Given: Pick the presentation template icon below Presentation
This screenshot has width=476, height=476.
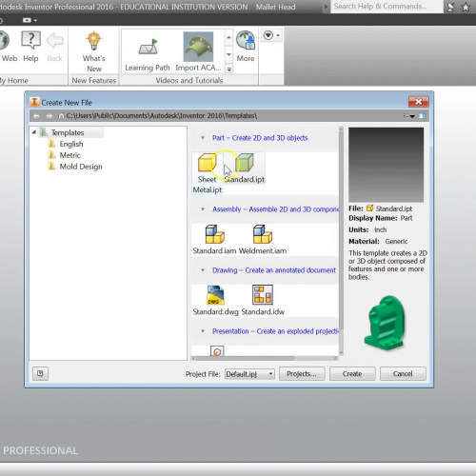Looking at the screenshot, I should tap(217, 351).
